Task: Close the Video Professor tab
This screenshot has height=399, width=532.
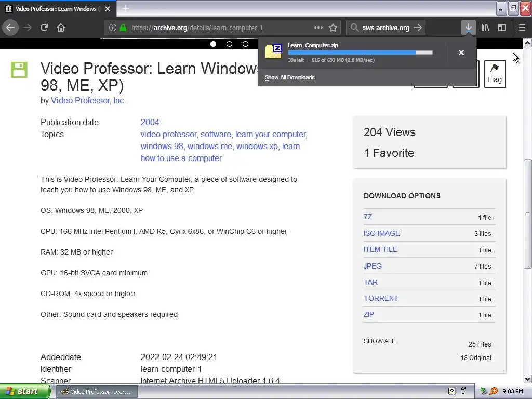Action: pyautogui.click(x=108, y=9)
